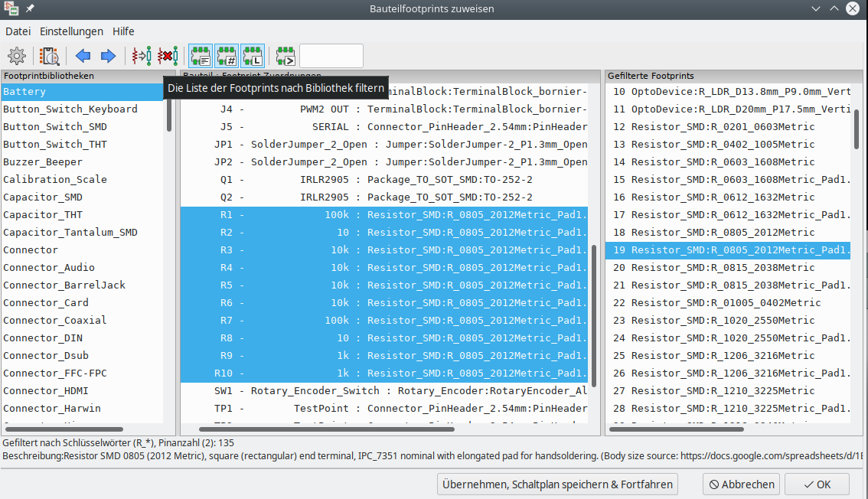Select Capacitor_THT library
This screenshot has width=868, height=499.
pos(82,214)
